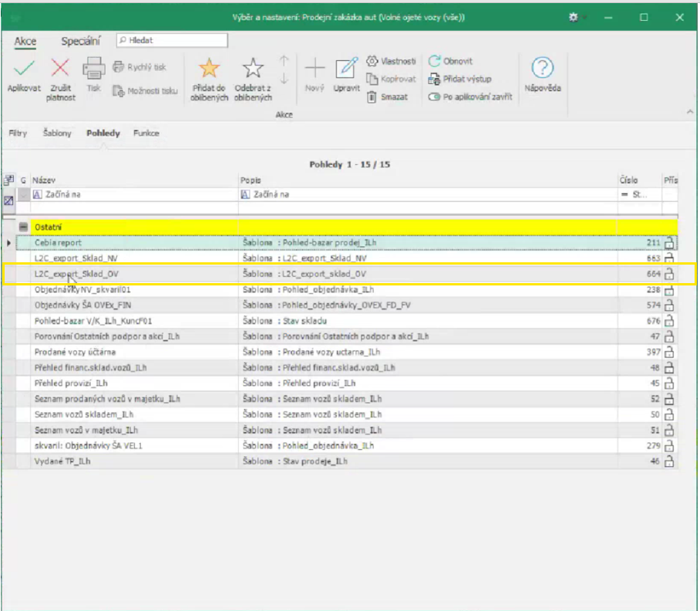Click the Zrušit platnost red X icon
Screen dimensions: 700x611
[x=61, y=69]
